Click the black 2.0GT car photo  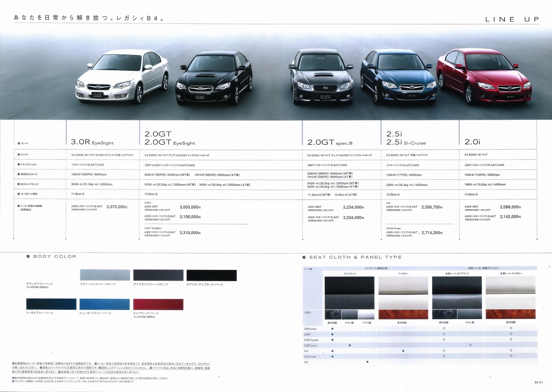[214, 78]
